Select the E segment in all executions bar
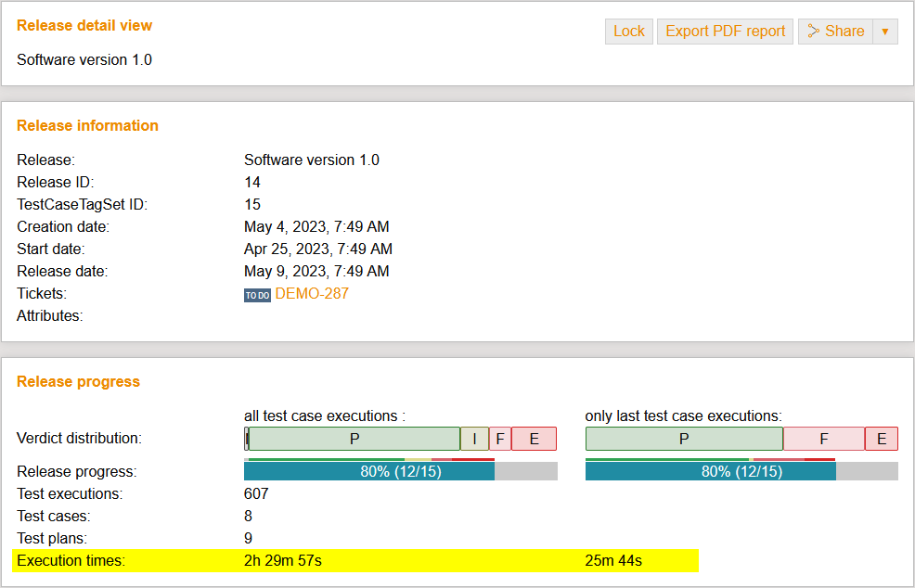The height and width of the screenshot is (588, 915). (534, 439)
